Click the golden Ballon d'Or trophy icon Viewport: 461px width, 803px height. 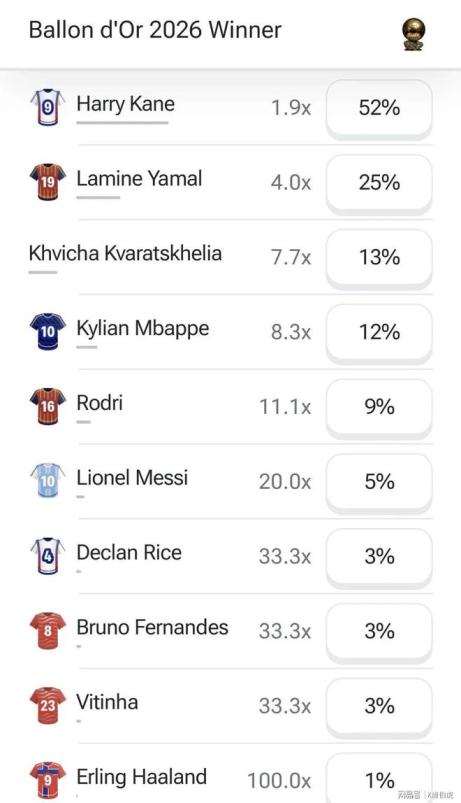413,34
